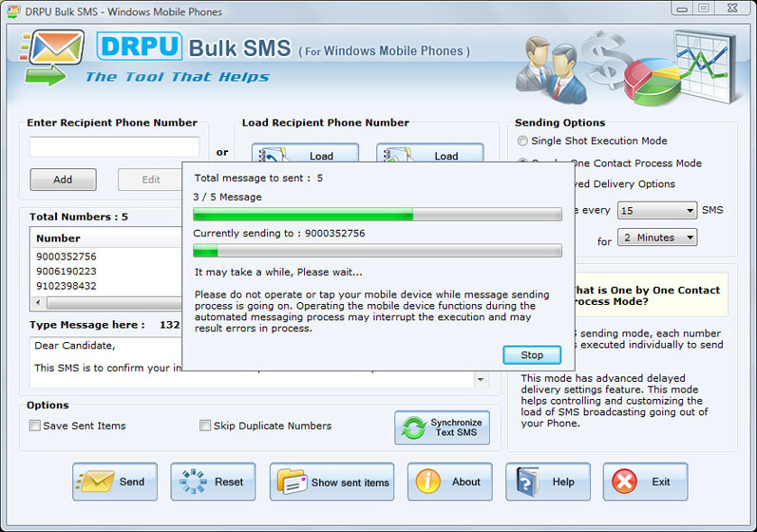The width and height of the screenshot is (757, 532).
Task: Click the recipient phone number input field
Action: [x=114, y=146]
